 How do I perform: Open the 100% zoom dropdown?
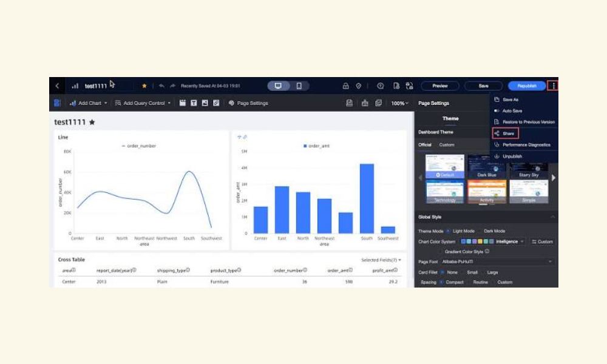pos(399,103)
